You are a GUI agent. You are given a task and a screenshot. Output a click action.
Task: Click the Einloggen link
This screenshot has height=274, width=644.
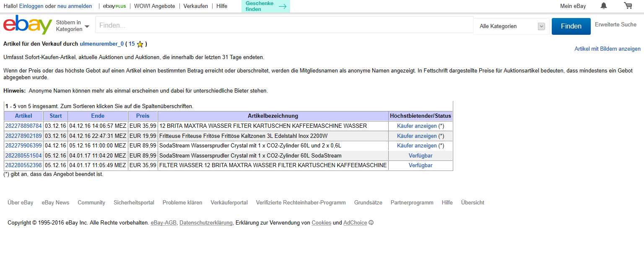pyautogui.click(x=31, y=6)
